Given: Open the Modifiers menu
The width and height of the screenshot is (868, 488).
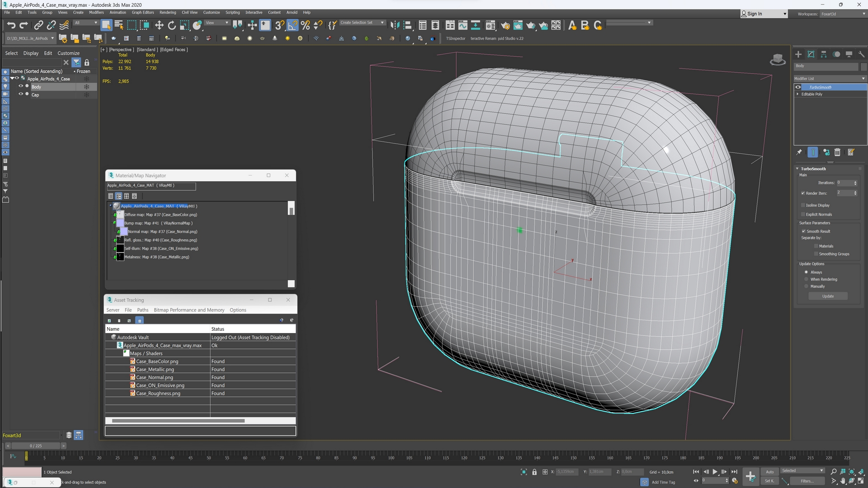Looking at the screenshot, I should [96, 13].
